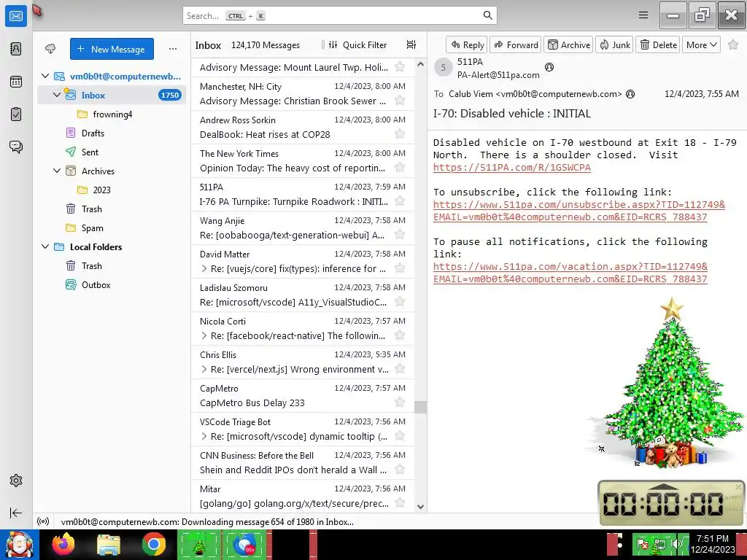Open the frowning4 folder
This screenshot has width=747, height=560.
tap(112, 114)
